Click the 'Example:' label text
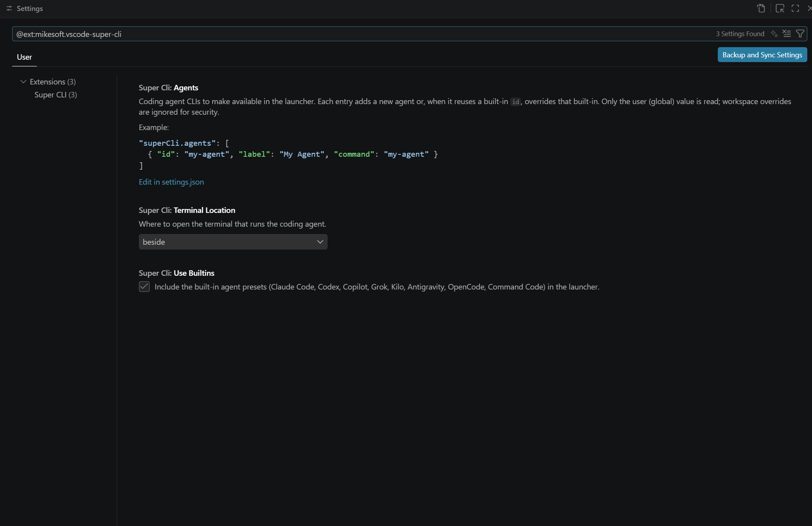The image size is (812, 526). coord(154,127)
